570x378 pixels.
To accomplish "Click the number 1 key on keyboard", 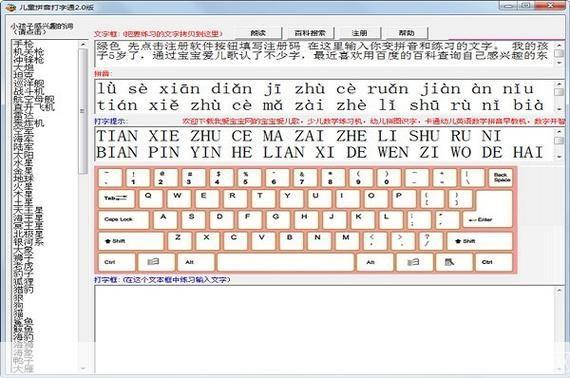I will point(138,178).
